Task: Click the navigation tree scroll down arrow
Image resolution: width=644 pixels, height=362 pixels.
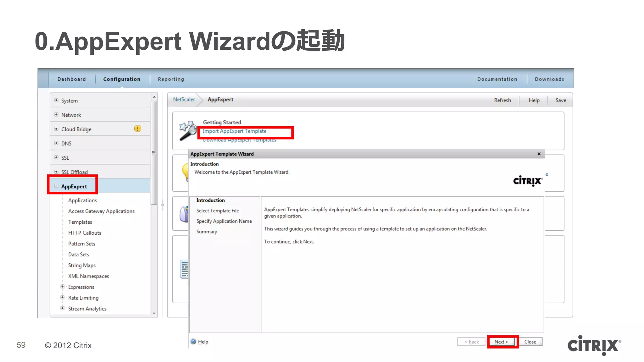Action: (154, 313)
